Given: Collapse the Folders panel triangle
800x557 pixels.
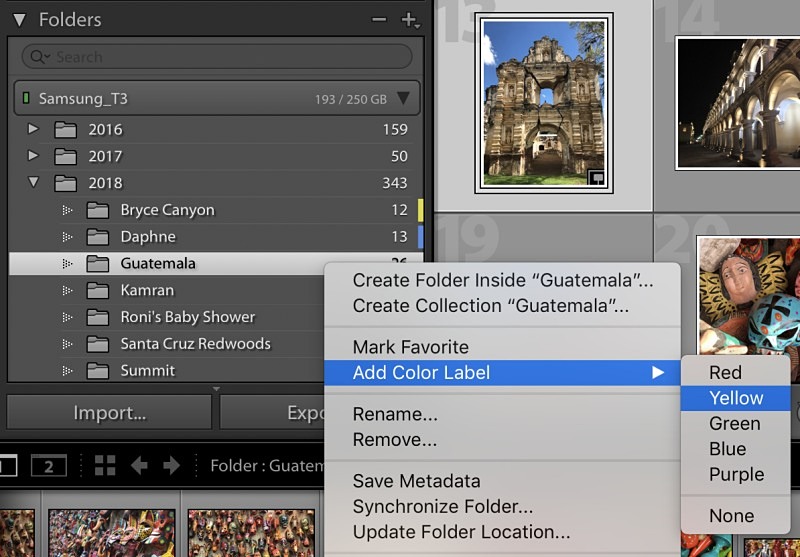Looking at the screenshot, I should coord(19,20).
